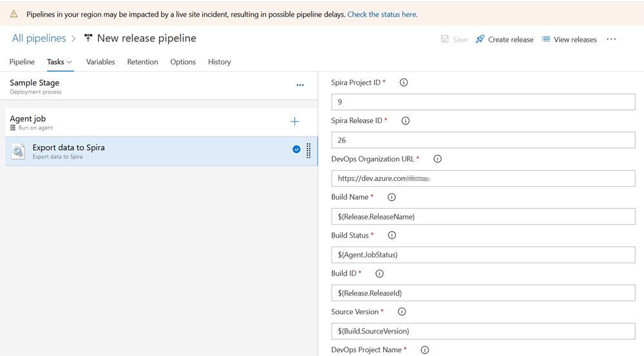This screenshot has height=356, width=644.
Task: Open Sample Stage more options ellipsis
Action: tap(300, 85)
